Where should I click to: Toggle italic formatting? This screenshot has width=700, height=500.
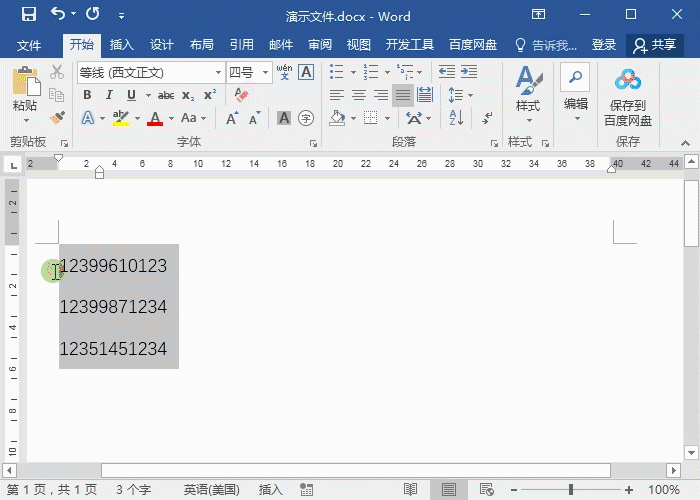click(x=109, y=95)
